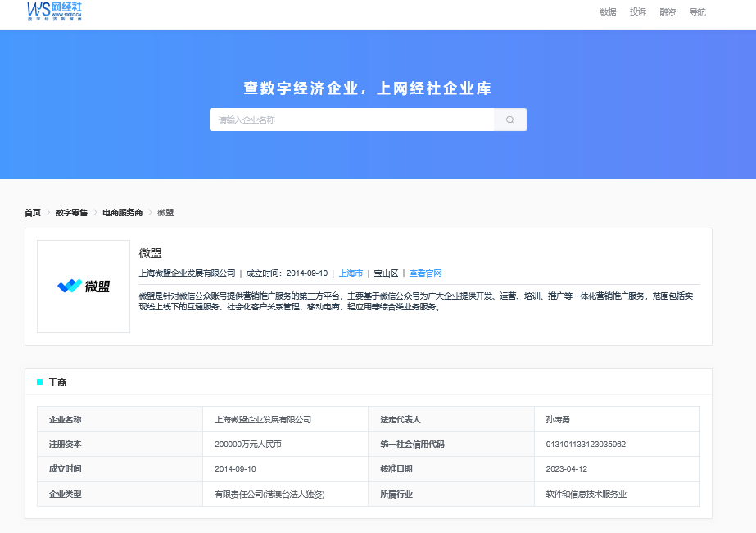Open the 导航 nav menu
This screenshot has height=533, width=756.
(698, 12)
